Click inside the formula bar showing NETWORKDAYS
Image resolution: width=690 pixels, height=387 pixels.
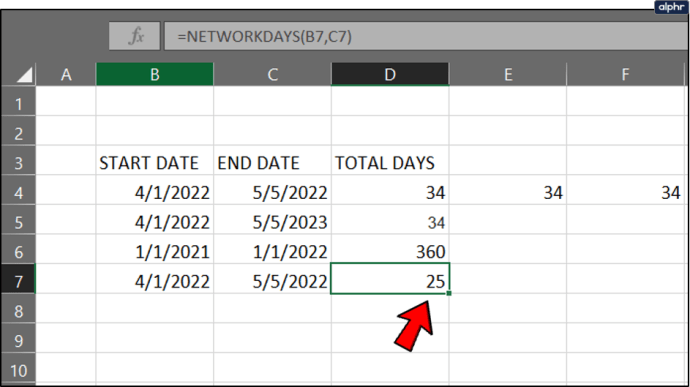pyautogui.click(x=426, y=36)
